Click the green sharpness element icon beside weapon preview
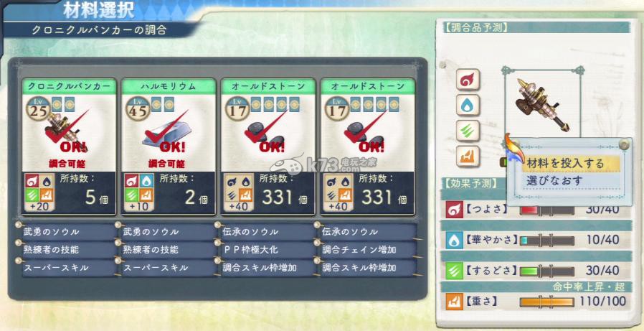 point(468,131)
